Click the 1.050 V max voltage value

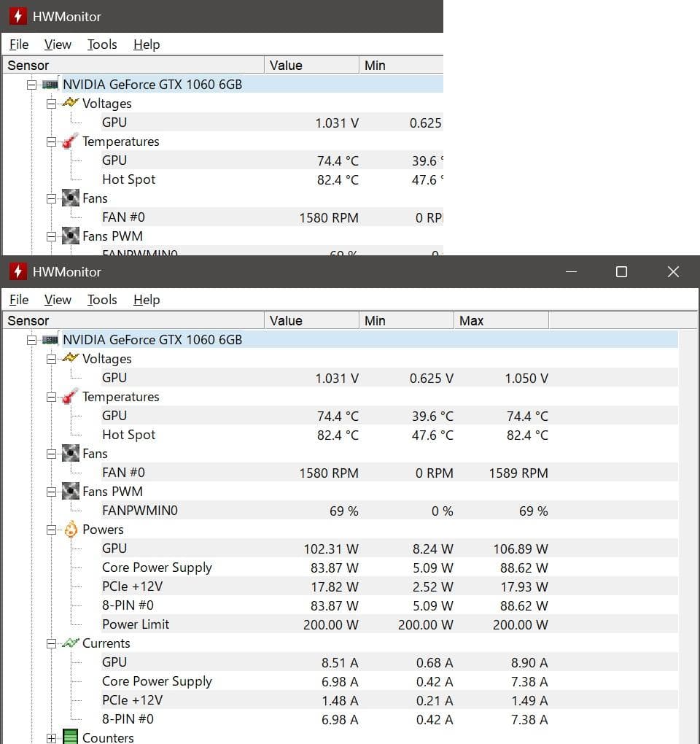(526, 378)
